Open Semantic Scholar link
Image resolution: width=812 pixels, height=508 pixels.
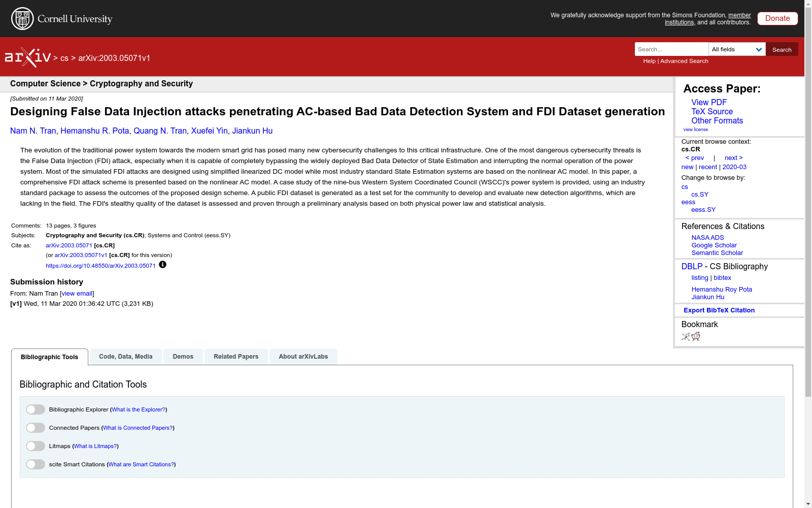coord(717,253)
